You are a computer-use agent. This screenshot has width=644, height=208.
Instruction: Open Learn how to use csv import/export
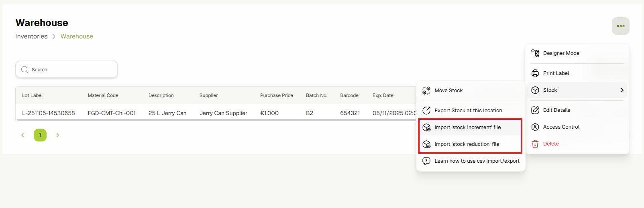click(x=477, y=161)
